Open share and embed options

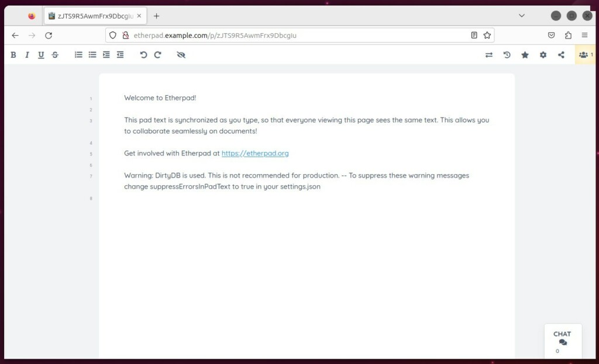561,55
